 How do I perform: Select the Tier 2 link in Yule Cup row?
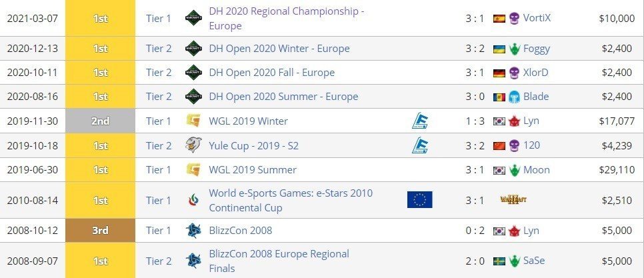point(159,145)
